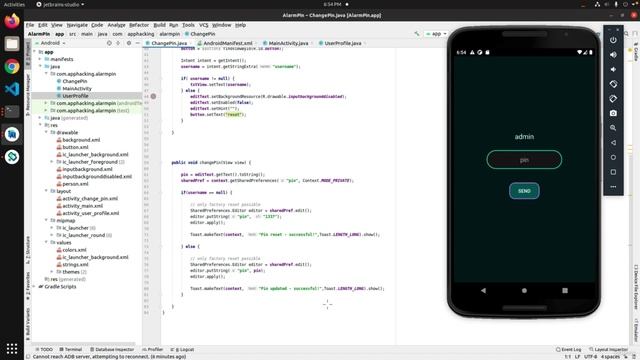Select MainActivity class in project tree
Image resolution: width=640 pixels, height=360 pixels.
tap(77, 89)
